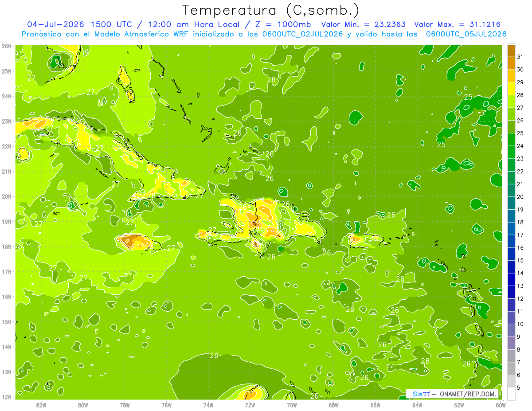Click 'Pronóstico con el Modelo Atmósferico WRF' text

pyautogui.click(x=105, y=34)
